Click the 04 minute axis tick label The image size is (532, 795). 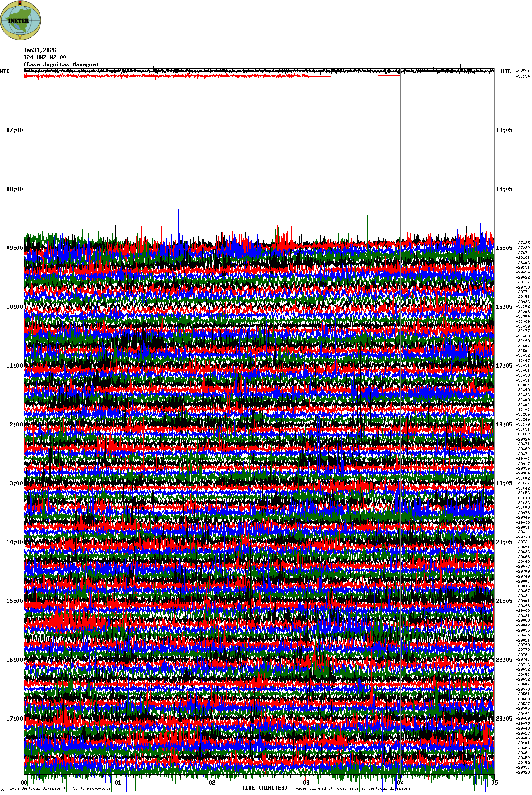(x=400, y=783)
